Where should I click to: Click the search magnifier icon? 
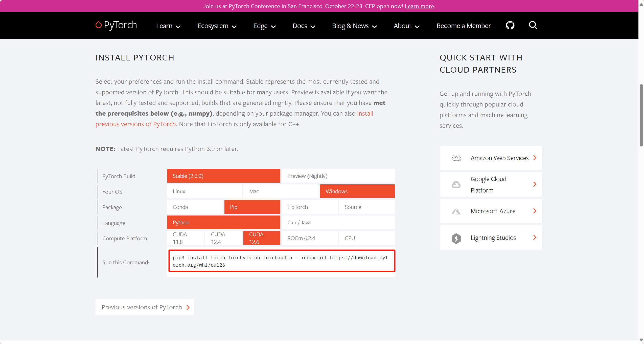pos(533,25)
